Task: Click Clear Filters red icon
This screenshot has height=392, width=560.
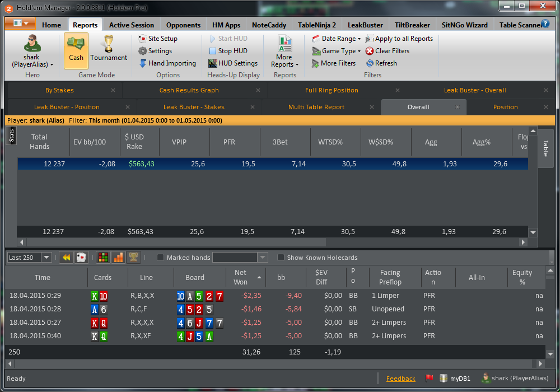Action: click(x=369, y=51)
